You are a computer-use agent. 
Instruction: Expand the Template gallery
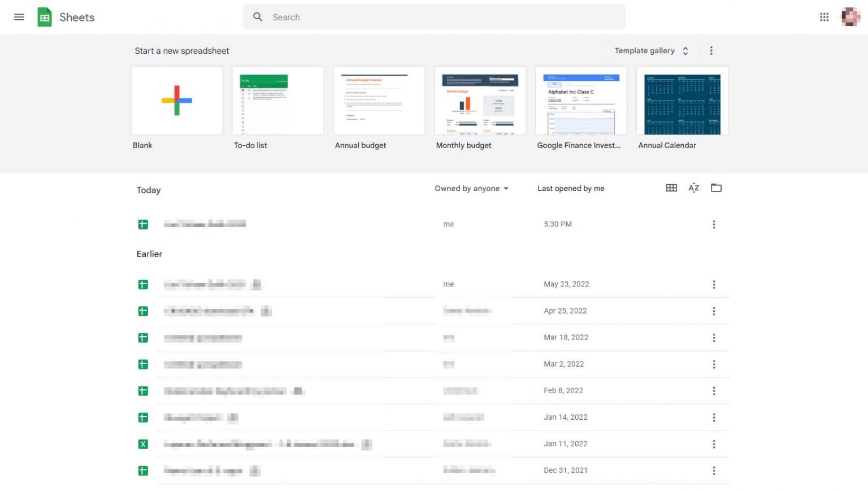click(x=652, y=50)
